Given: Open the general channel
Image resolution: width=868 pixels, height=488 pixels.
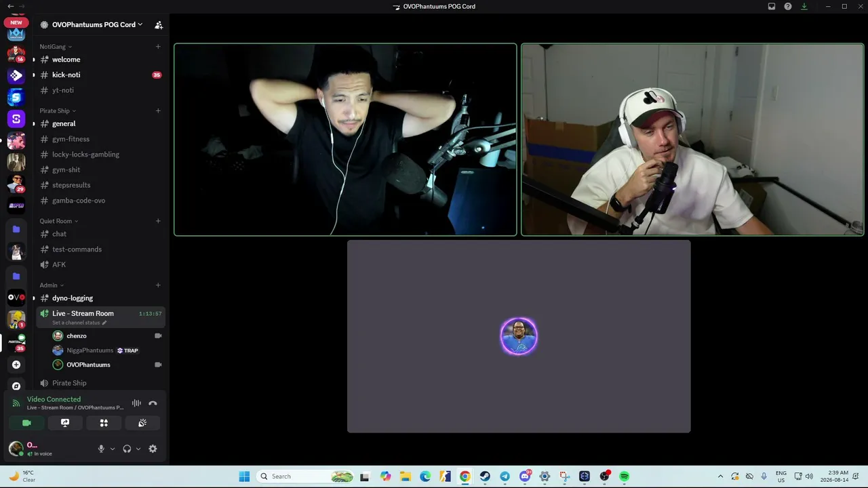Looking at the screenshot, I should pos(100,123).
